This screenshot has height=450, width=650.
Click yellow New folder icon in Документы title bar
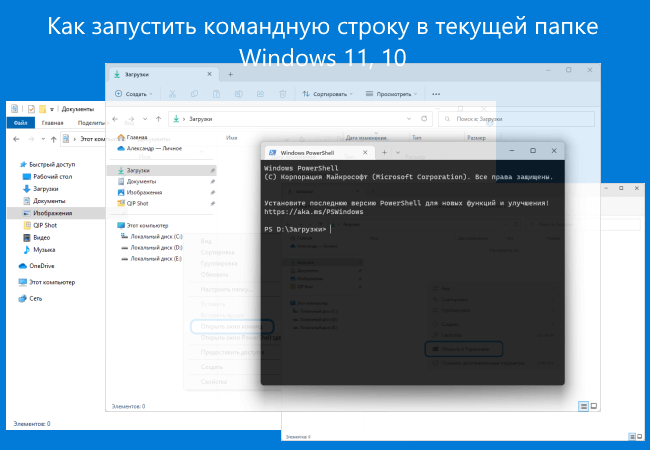tap(42, 109)
